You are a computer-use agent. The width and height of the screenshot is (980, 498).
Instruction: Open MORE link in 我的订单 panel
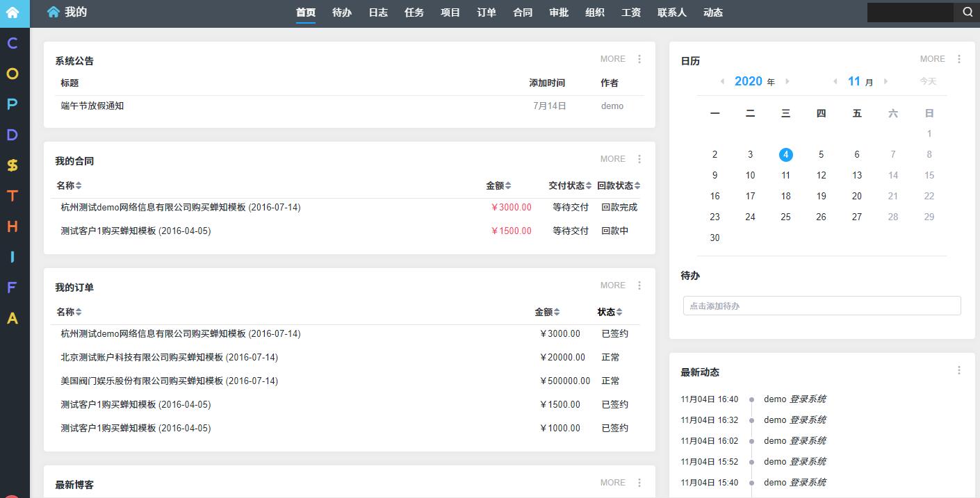point(612,285)
